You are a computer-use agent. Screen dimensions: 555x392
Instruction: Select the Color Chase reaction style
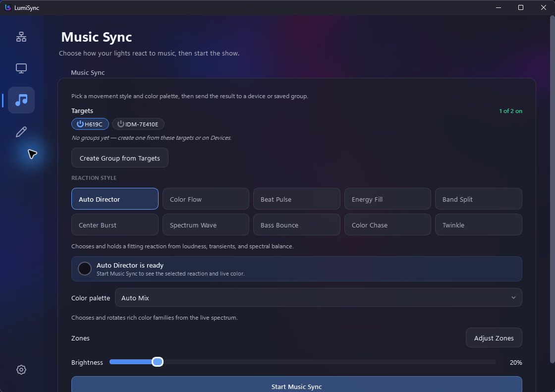388,225
